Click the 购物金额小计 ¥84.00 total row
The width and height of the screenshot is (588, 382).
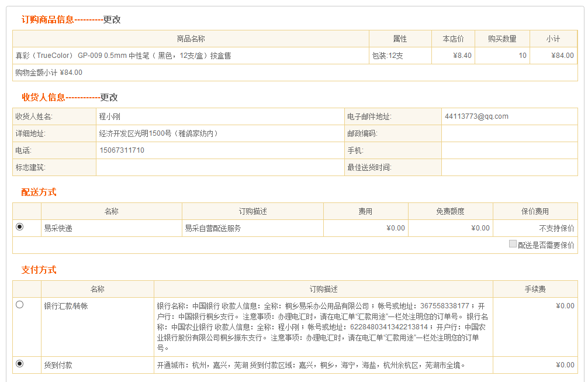pyautogui.click(x=49, y=73)
